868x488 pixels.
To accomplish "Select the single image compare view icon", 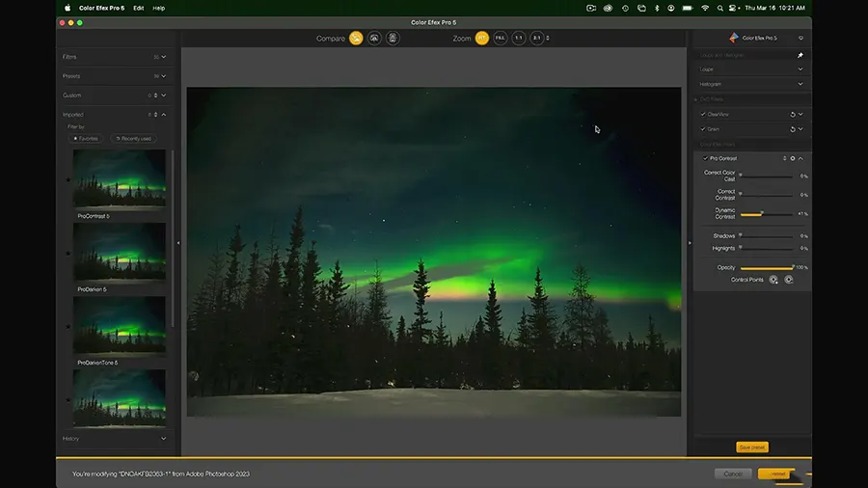I will 356,39.
